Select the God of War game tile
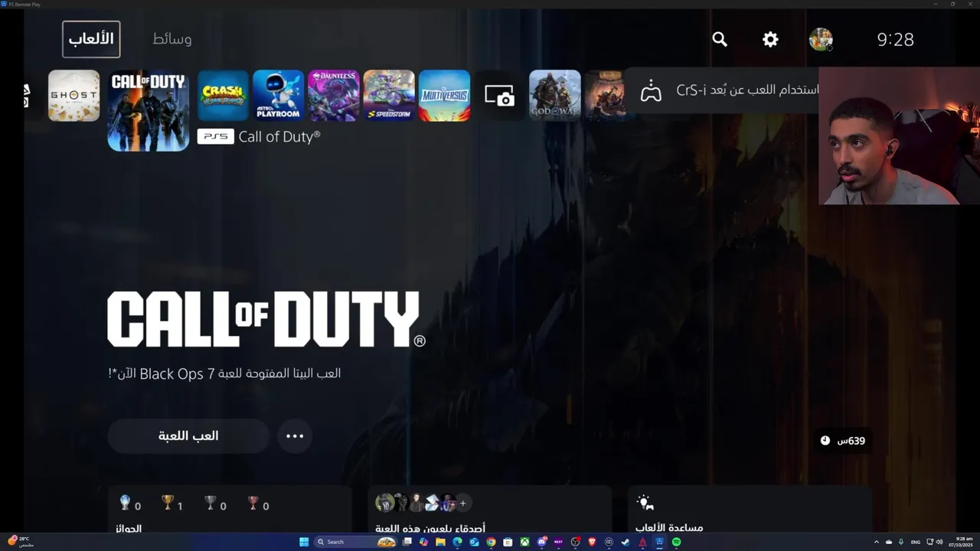Viewport: 980px width, 551px height. click(555, 96)
